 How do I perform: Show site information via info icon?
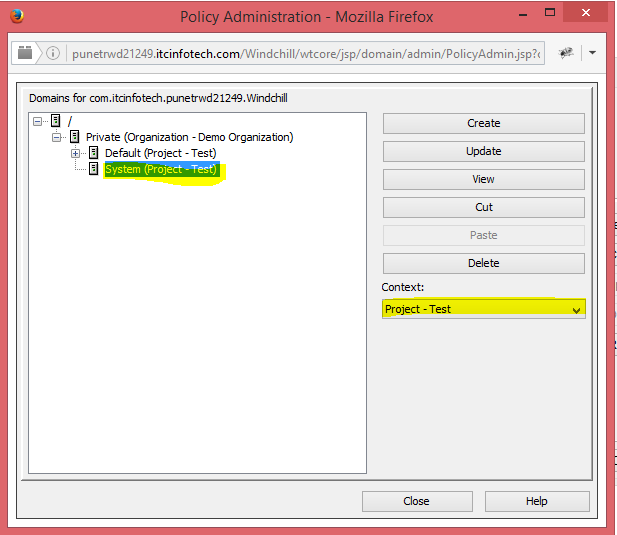pos(53,53)
